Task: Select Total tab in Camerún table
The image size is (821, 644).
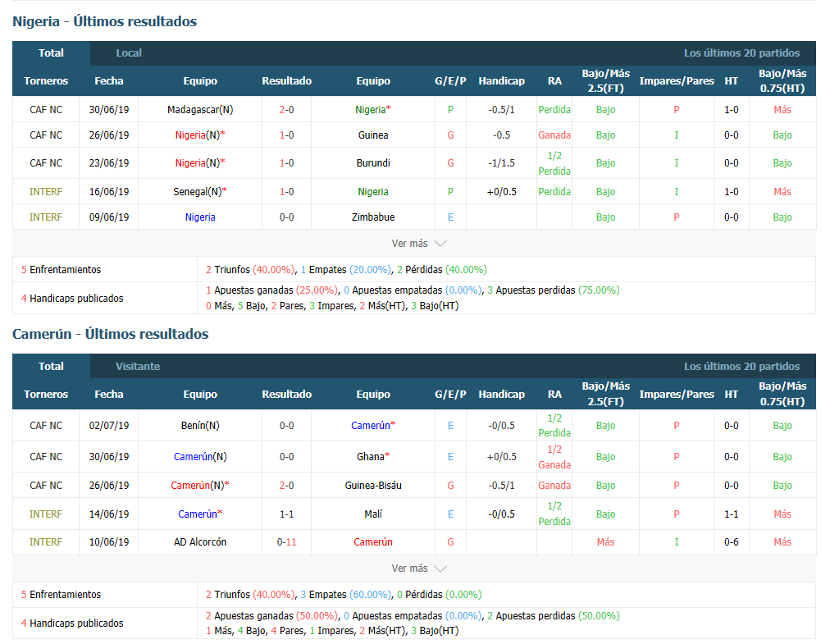Action: pos(51,366)
